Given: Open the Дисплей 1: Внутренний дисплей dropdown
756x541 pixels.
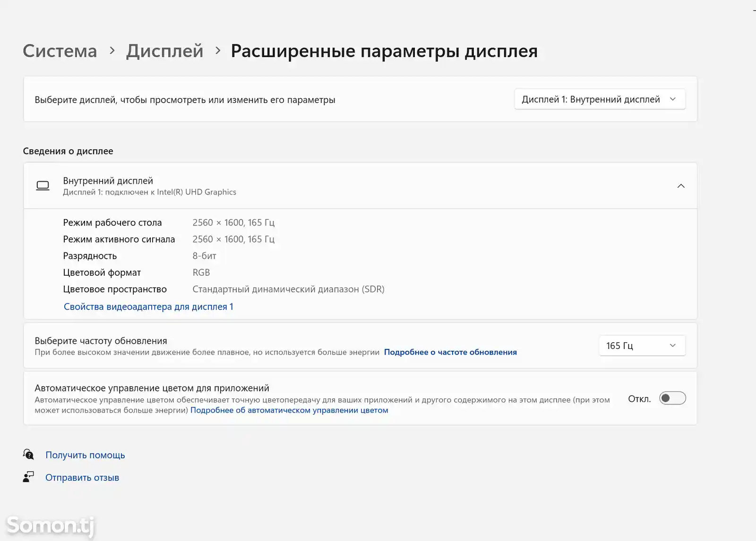Looking at the screenshot, I should click(600, 99).
